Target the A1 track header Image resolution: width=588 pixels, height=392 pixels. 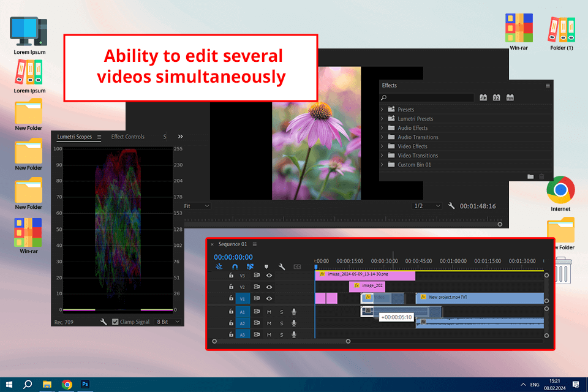[x=243, y=312]
